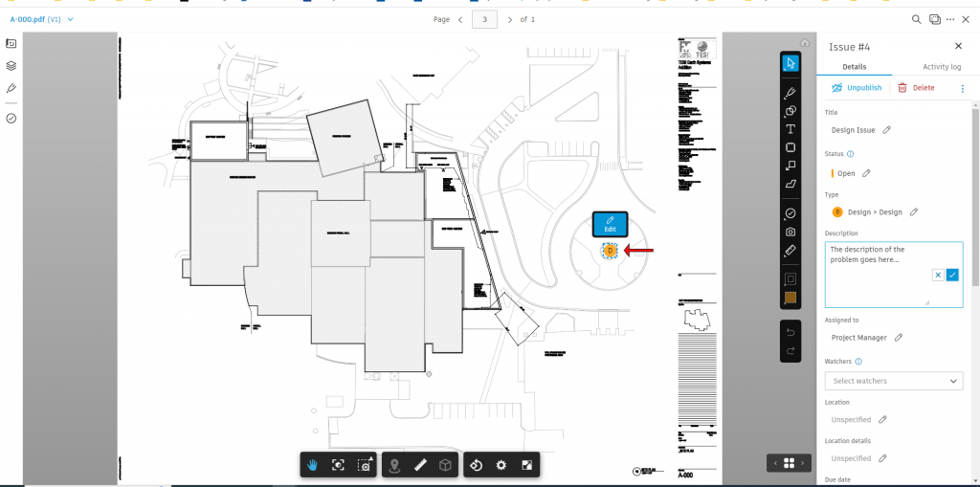Go to the next page
The image size is (980, 487).
click(510, 19)
